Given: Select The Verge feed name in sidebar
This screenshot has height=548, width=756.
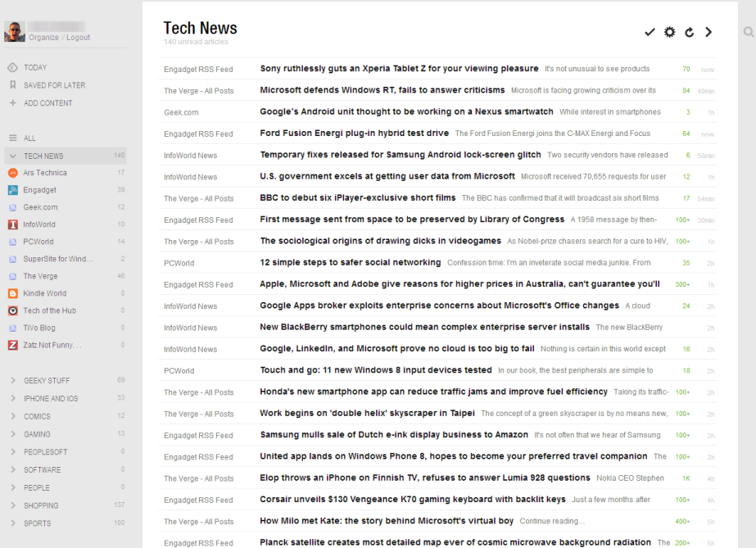Looking at the screenshot, I should [x=40, y=276].
